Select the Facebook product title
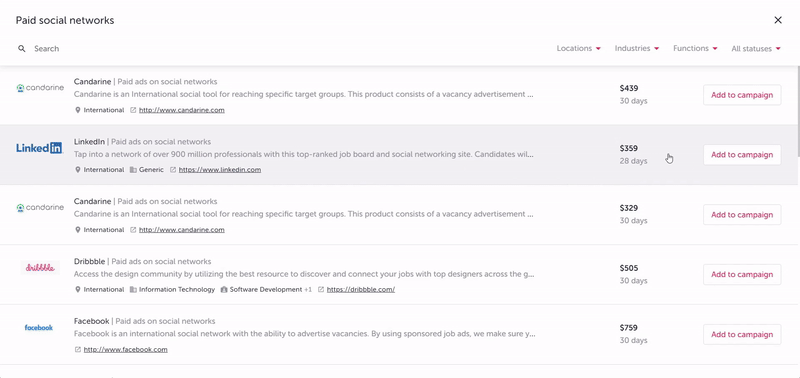 (91, 321)
